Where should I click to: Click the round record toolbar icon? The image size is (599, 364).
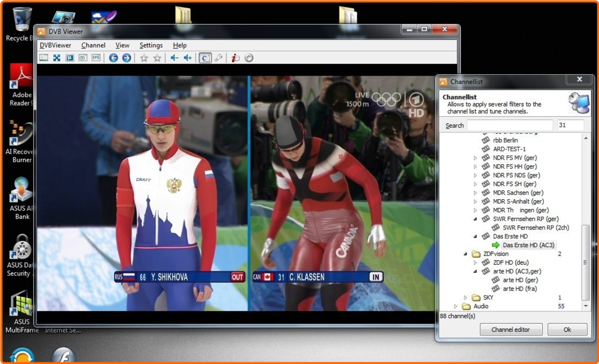[x=249, y=58]
